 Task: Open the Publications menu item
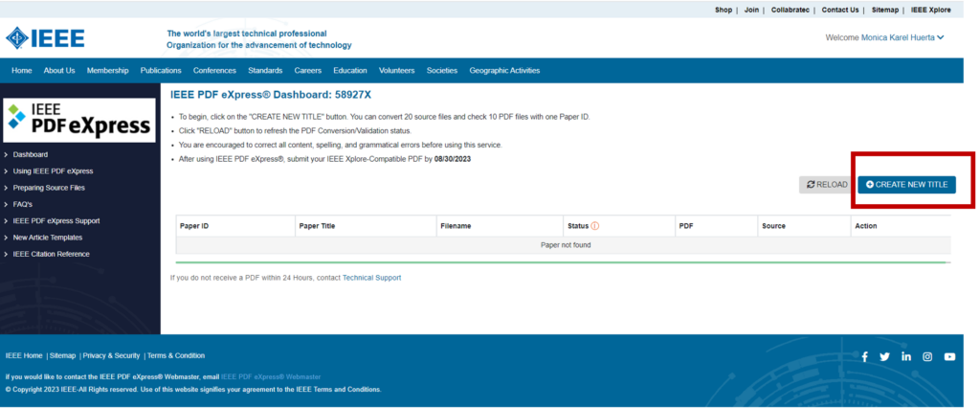161,71
